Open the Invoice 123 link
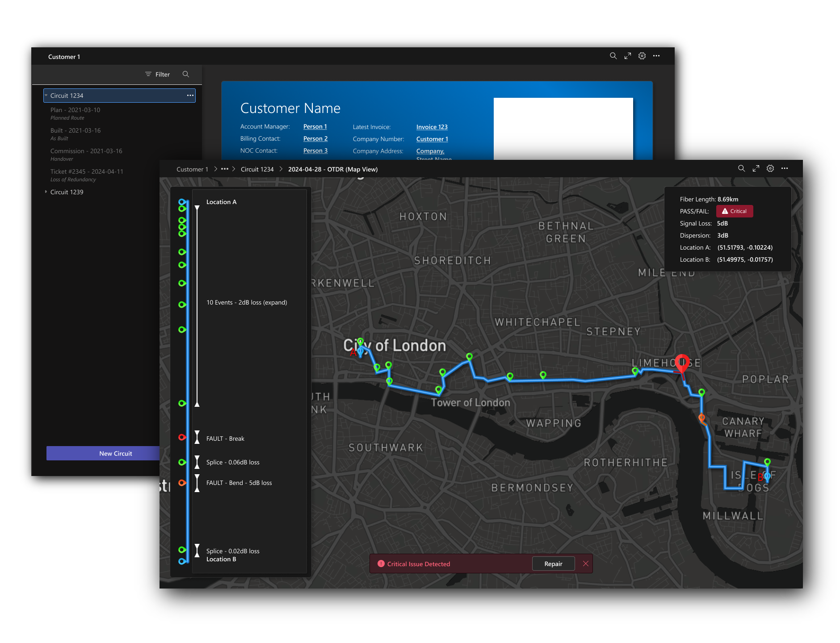 click(x=432, y=127)
